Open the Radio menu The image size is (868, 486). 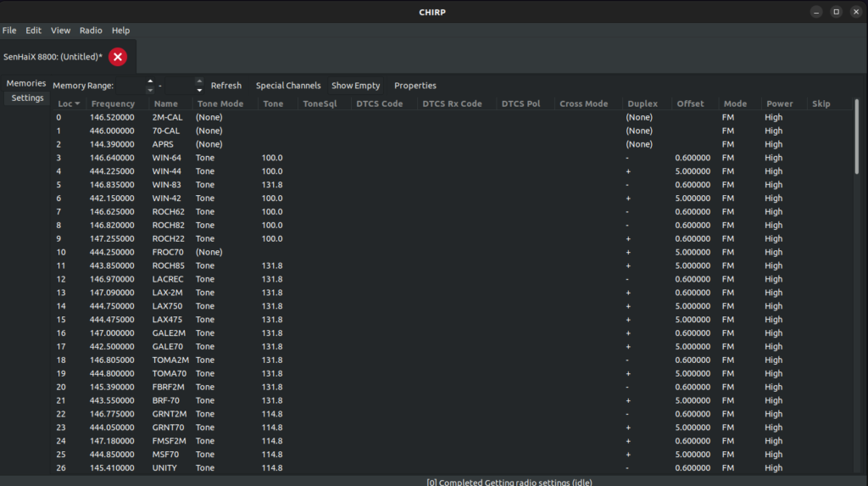point(91,31)
